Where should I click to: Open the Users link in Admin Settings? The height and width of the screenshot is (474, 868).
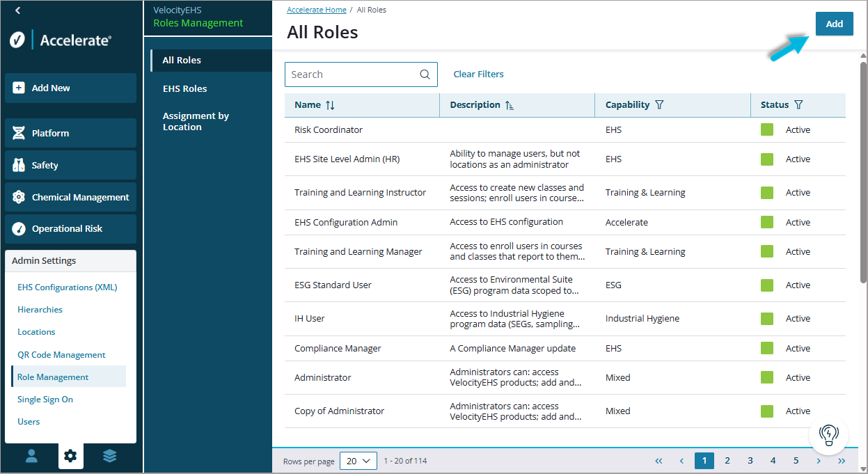coord(29,421)
